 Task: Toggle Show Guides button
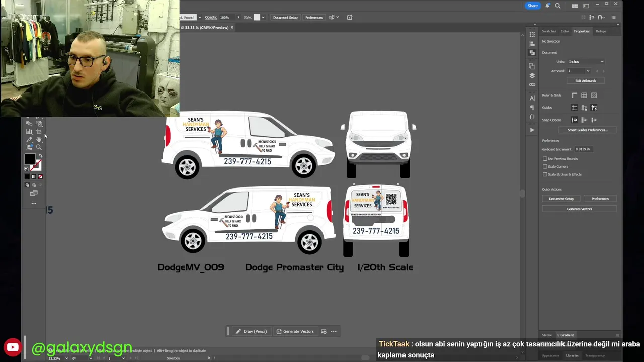(574, 108)
